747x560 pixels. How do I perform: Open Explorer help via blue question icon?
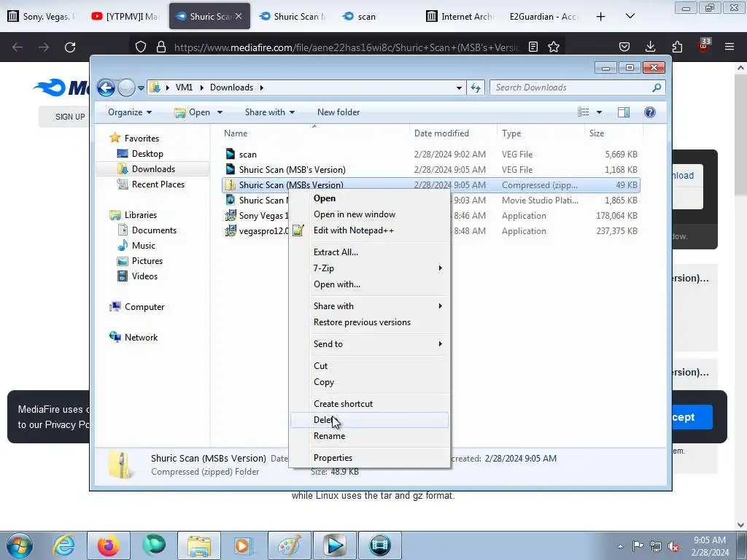pyautogui.click(x=649, y=112)
